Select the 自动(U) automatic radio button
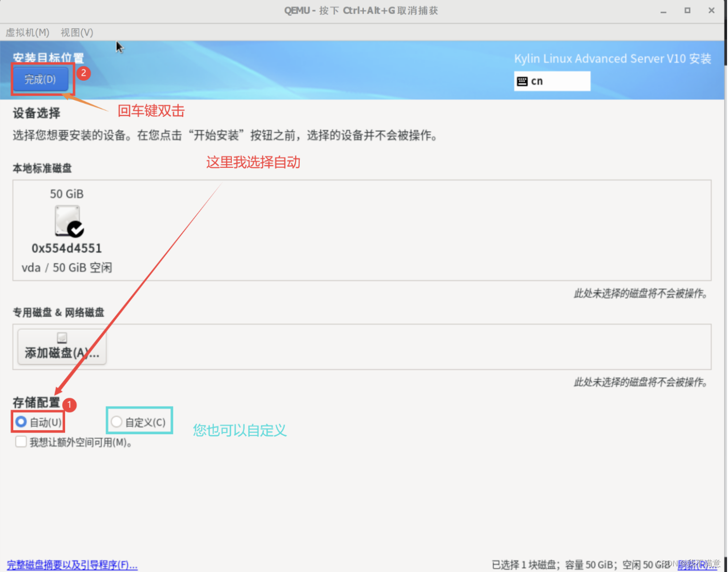This screenshot has height=572, width=728. tap(21, 421)
